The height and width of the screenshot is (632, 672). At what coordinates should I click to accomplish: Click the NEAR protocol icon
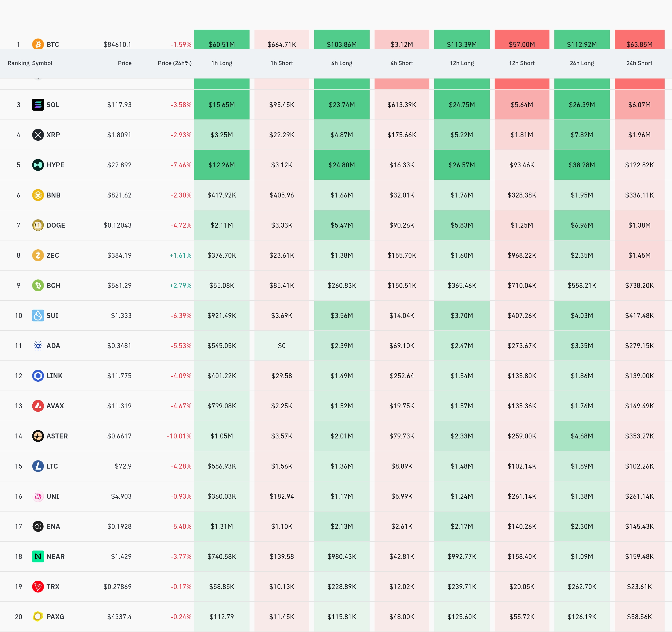38,556
